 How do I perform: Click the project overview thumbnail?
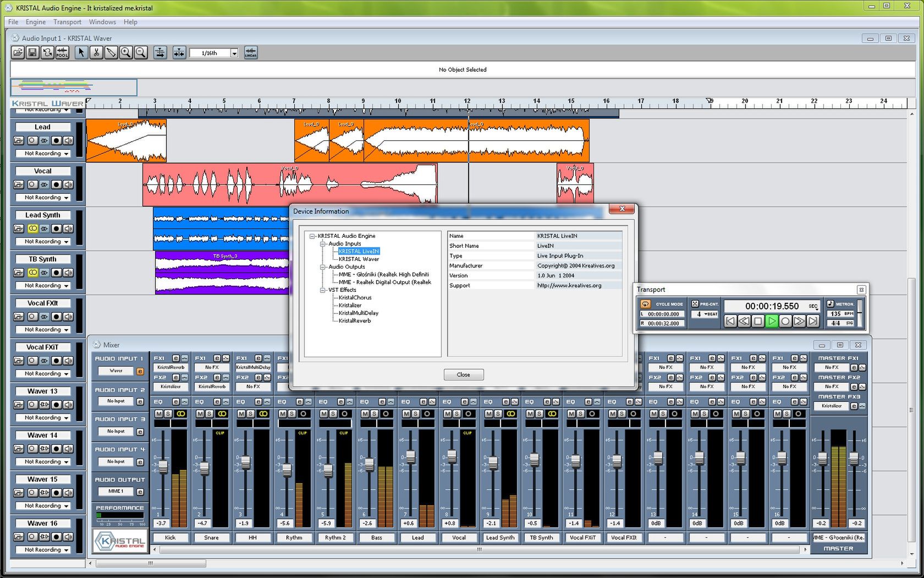pos(74,87)
